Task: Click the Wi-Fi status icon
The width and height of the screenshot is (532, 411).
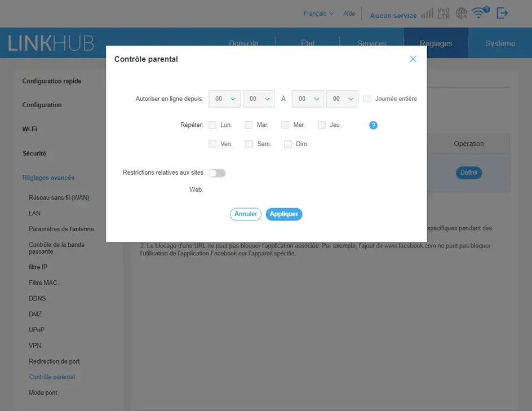Action: point(480,13)
